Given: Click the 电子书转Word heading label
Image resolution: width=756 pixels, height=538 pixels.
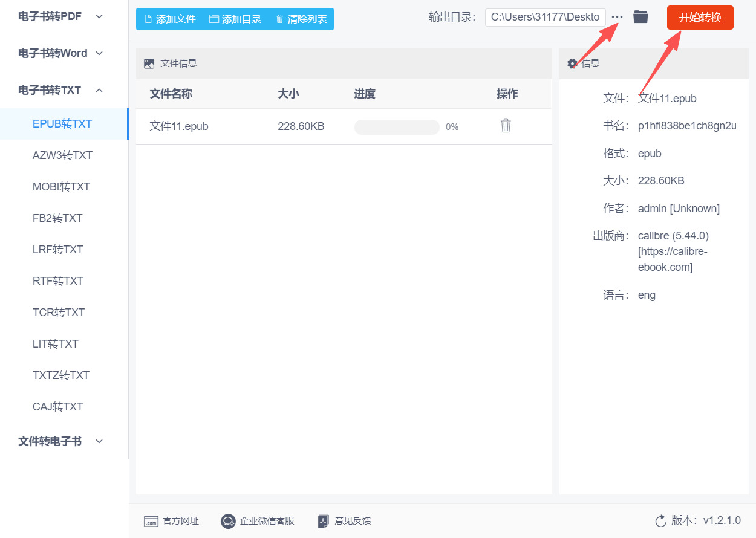Looking at the screenshot, I should 53,53.
